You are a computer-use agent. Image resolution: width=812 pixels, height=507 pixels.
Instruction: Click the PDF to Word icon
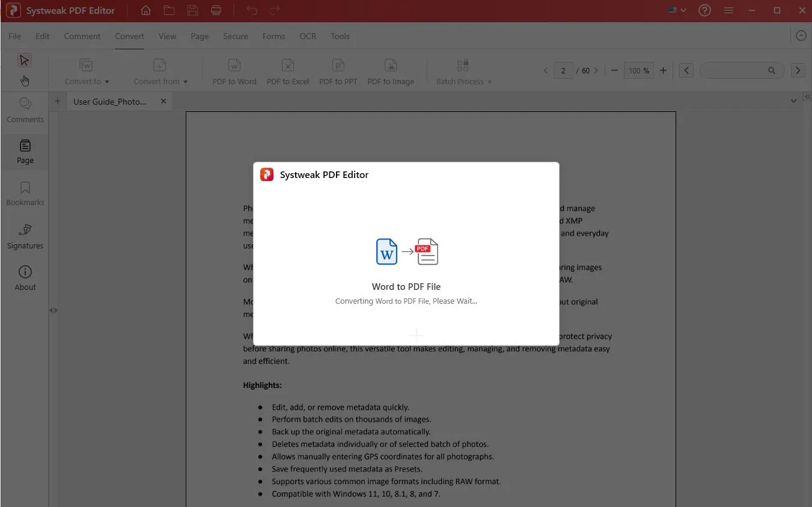234,65
